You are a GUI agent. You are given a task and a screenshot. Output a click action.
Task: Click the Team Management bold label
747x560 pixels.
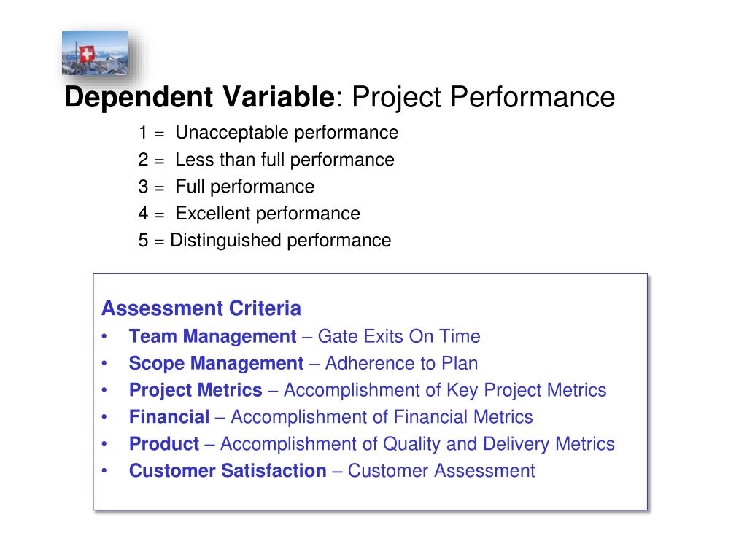(x=212, y=336)
